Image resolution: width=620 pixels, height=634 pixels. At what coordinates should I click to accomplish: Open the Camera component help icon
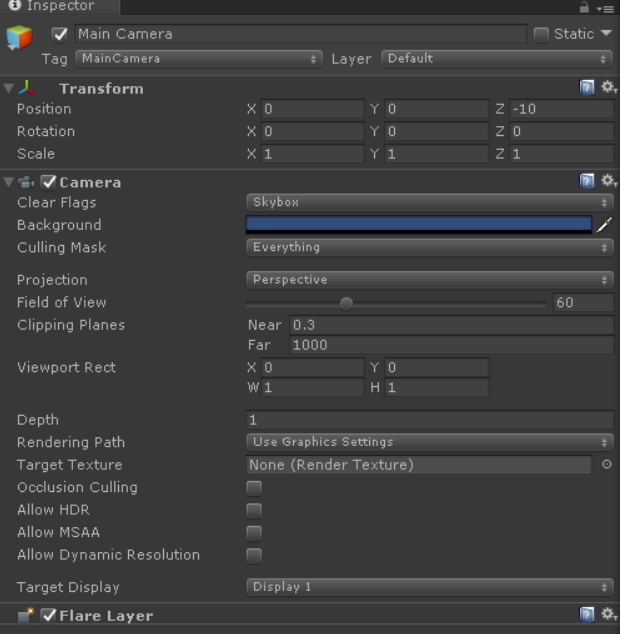pyautogui.click(x=587, y=181)
